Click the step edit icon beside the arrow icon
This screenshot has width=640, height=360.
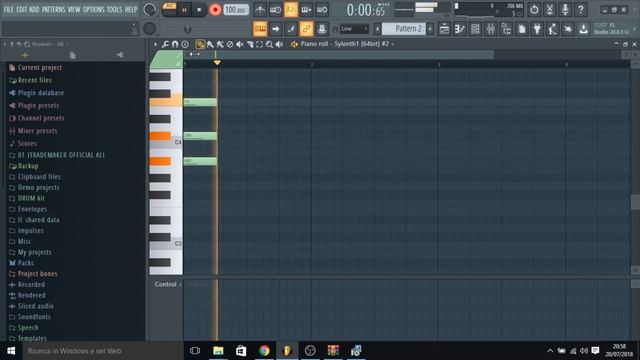[x=291, y=29]
